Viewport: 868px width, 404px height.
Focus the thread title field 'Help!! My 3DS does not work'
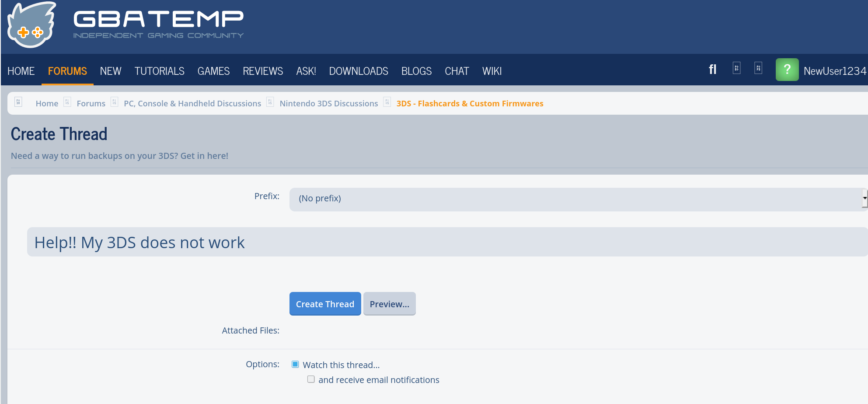click(447, 242)
